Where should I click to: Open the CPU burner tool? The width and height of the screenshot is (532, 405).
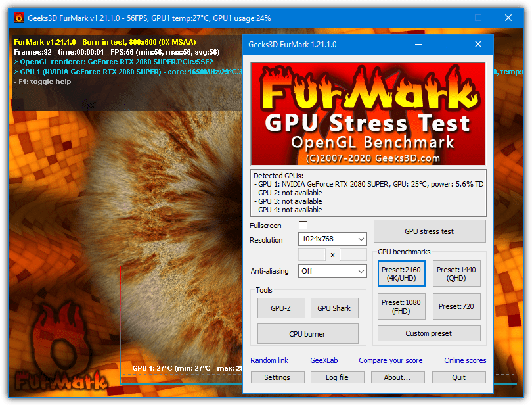[x=308, y=333]
